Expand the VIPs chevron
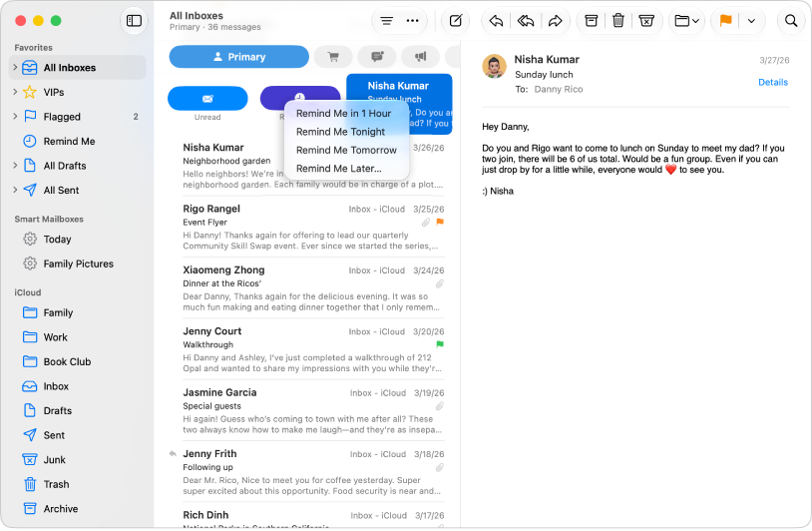 point(15,92)
